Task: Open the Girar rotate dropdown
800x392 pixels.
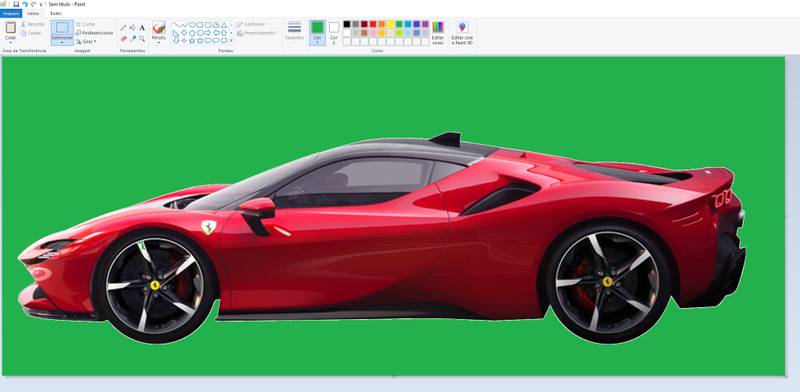Action: point(86,41)
